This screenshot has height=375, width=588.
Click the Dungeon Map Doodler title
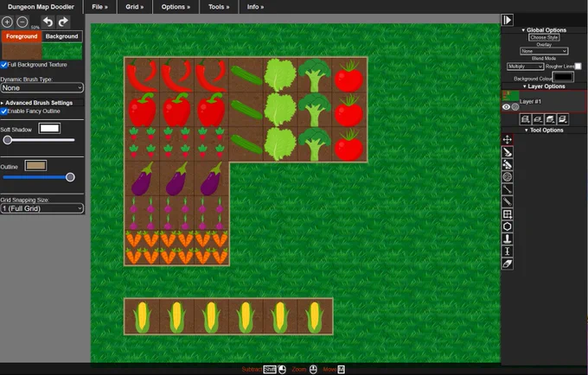41,7
